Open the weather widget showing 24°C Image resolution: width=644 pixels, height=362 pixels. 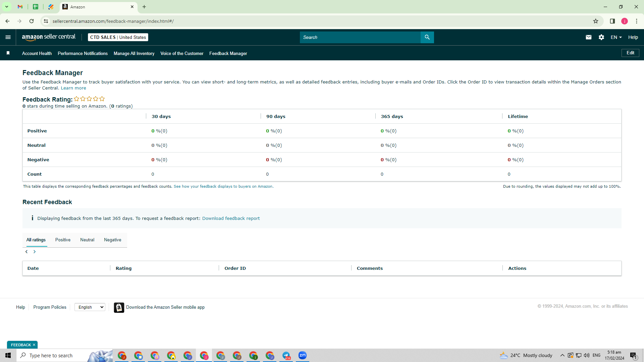pyautogui.click(x=526, y=355)
